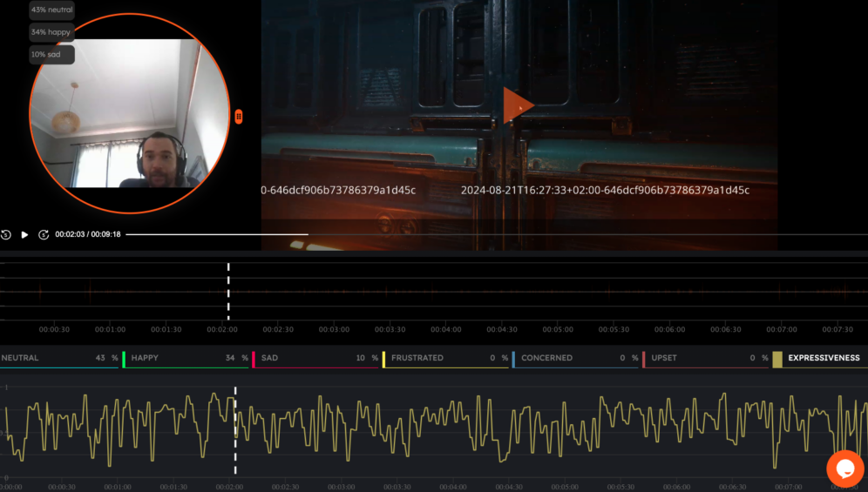This screenshot has height=492, width=868.
Task: Select the NEUTRAL emotion tab
Action: pos(59,358)
